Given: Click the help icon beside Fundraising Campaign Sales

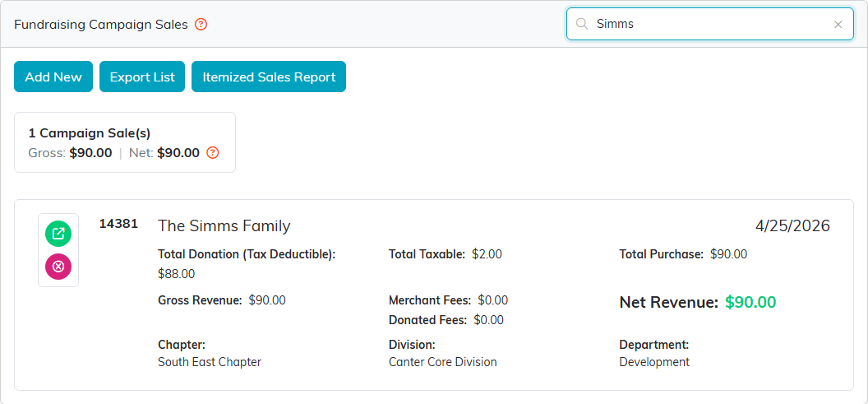Looking at the screenshot, I should pyautogui.click(x=201, y=25).
